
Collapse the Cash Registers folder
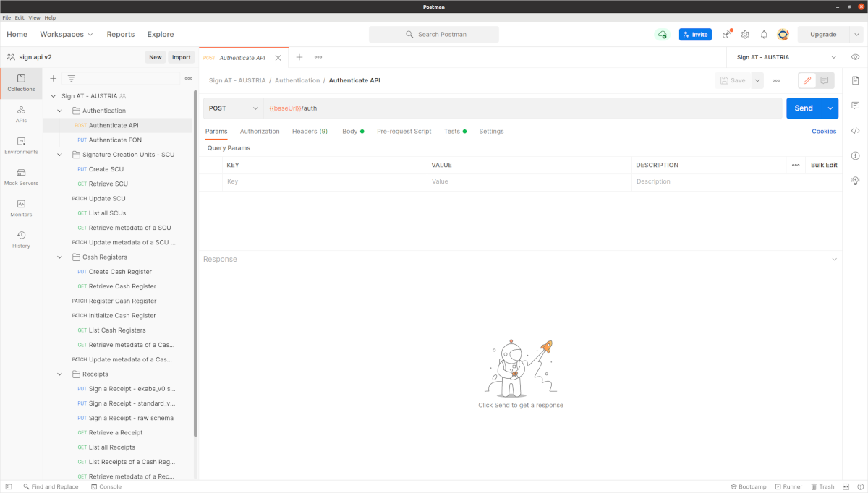(x=60, y=257)
